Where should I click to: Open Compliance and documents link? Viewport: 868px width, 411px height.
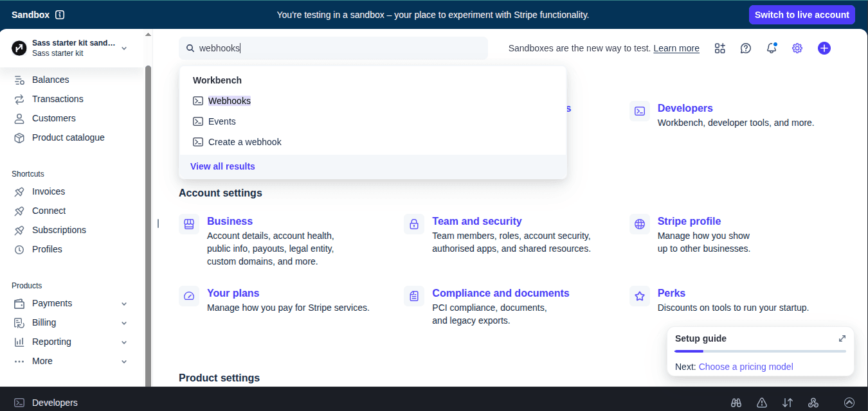pyautogui.click(x=501, y=293)
